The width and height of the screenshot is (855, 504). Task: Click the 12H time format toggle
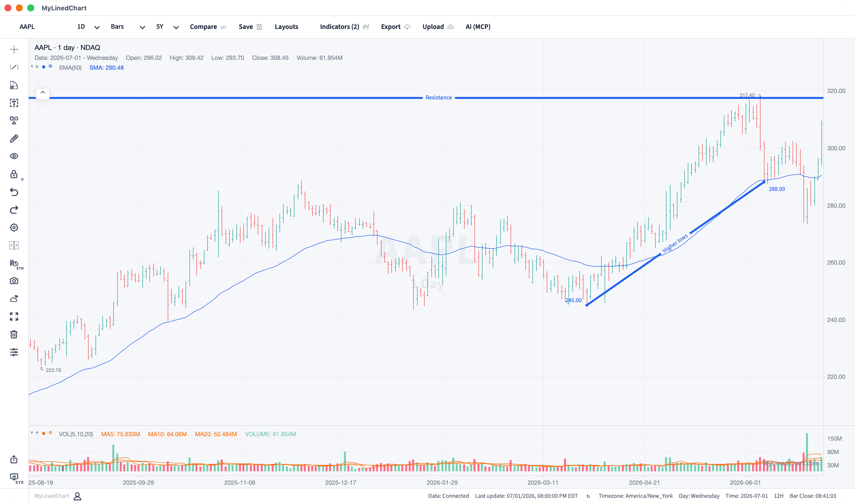(x=779, y=496)
